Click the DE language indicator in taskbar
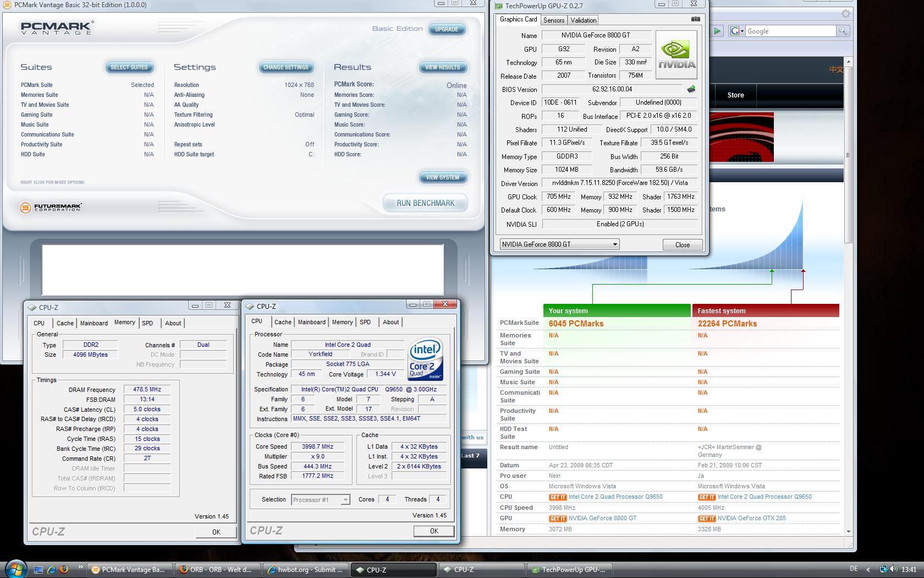The height and width of the screenshot is (578, 924). 854,569
